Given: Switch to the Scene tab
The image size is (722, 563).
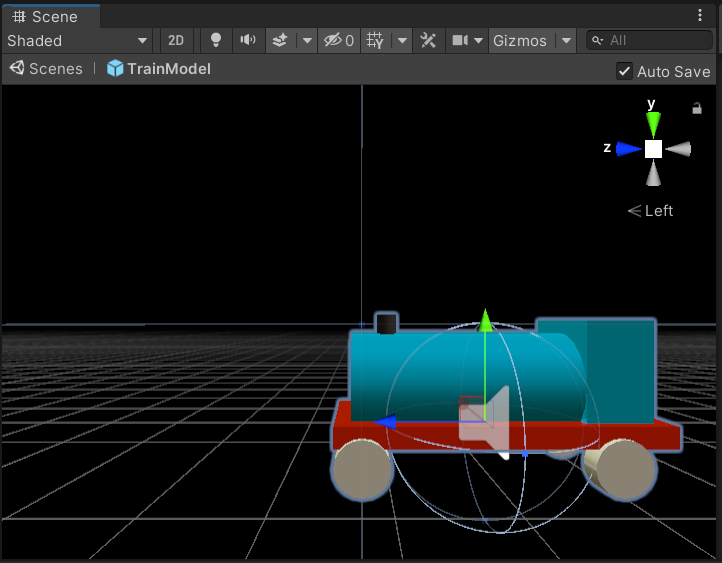Looking at the screenshot, I should point(51,17).
